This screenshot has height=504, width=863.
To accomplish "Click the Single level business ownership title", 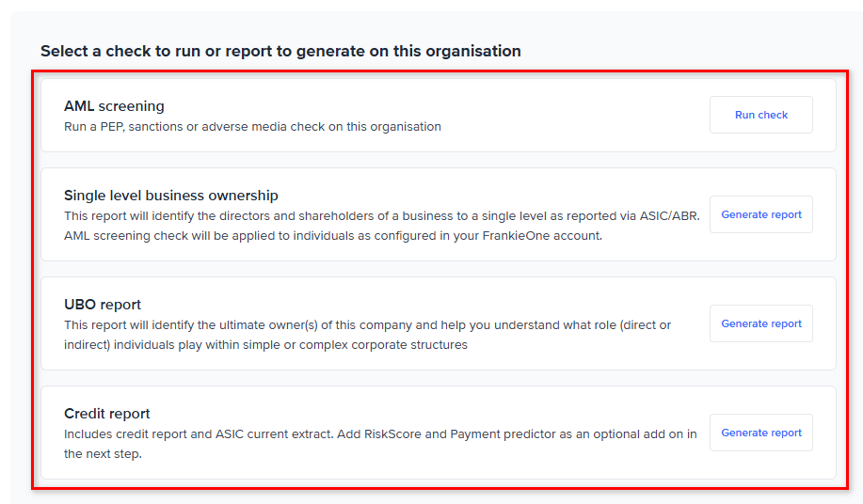I will tap(171, 196).
